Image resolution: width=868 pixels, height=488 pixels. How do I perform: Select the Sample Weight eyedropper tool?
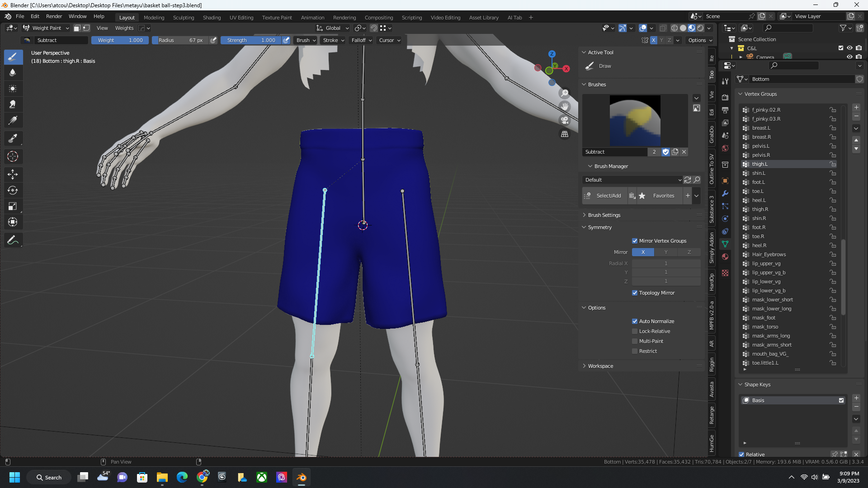click(x=13, y=138)
